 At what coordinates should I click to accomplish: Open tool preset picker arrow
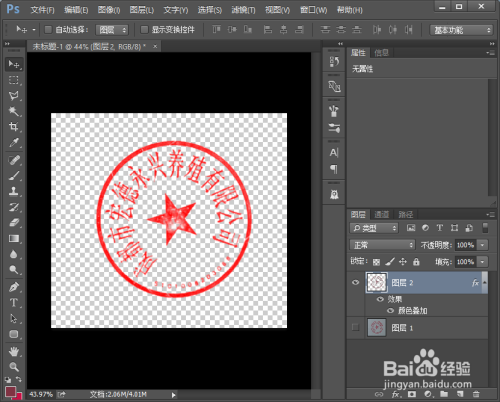[x=34, y=30]
